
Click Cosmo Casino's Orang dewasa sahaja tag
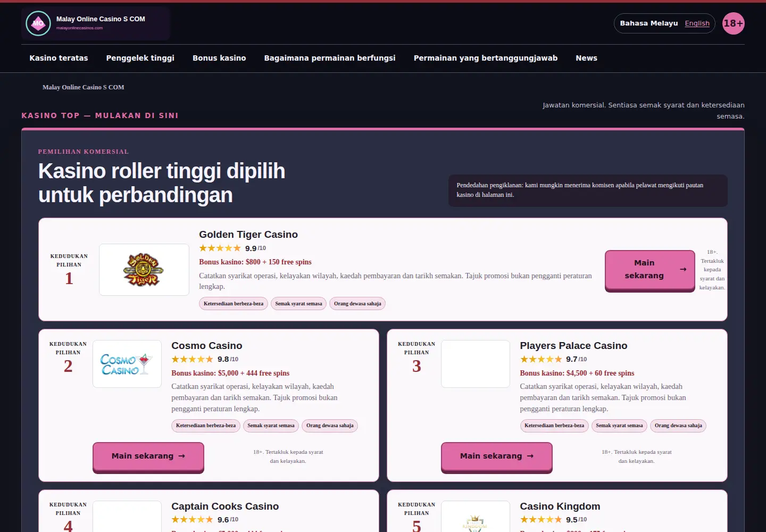330,426
